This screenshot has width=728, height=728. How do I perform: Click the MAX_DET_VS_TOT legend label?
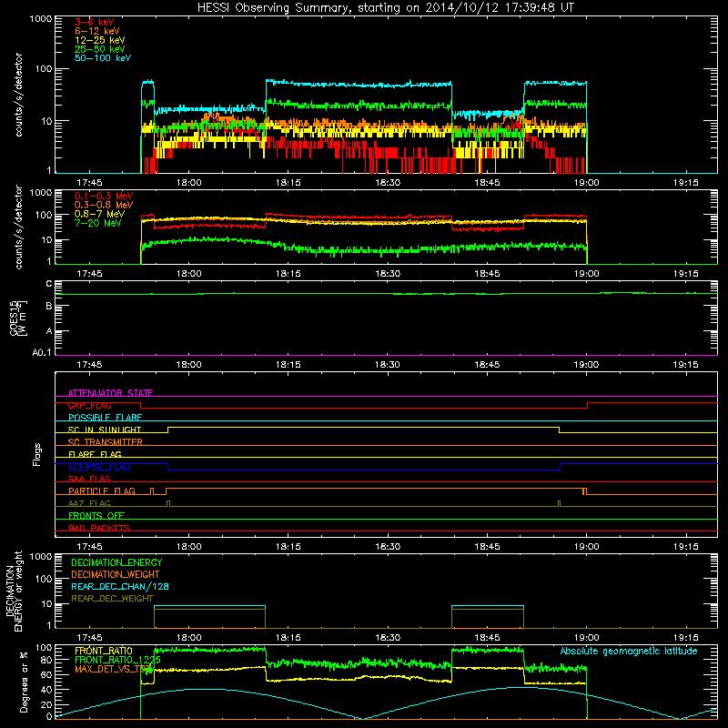[x=113, y=669]
